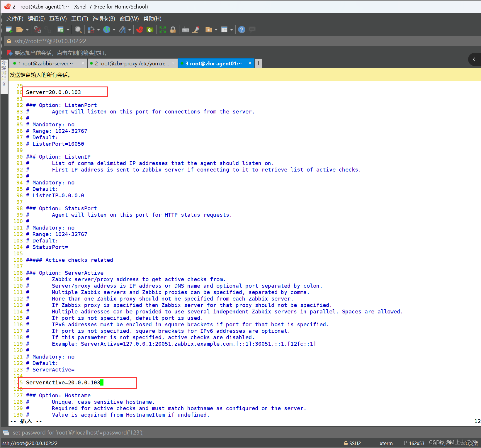Click the lock screen padlock icon
481x448 pixels.
pos(173,30)
